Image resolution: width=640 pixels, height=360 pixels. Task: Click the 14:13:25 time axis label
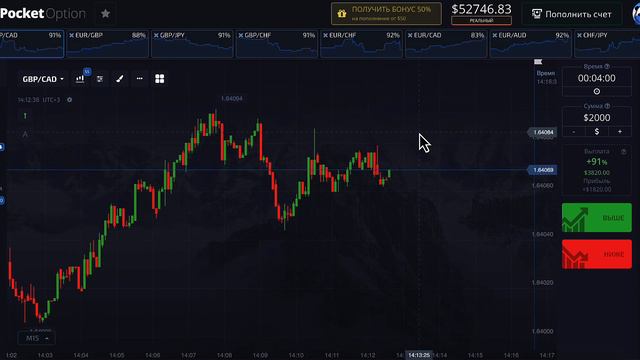tap(419, 355)
